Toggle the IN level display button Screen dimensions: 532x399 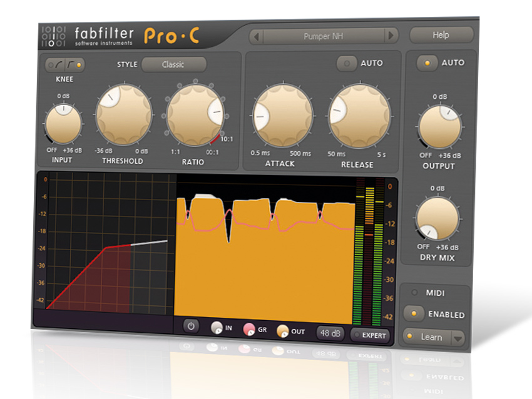(217, 328)
